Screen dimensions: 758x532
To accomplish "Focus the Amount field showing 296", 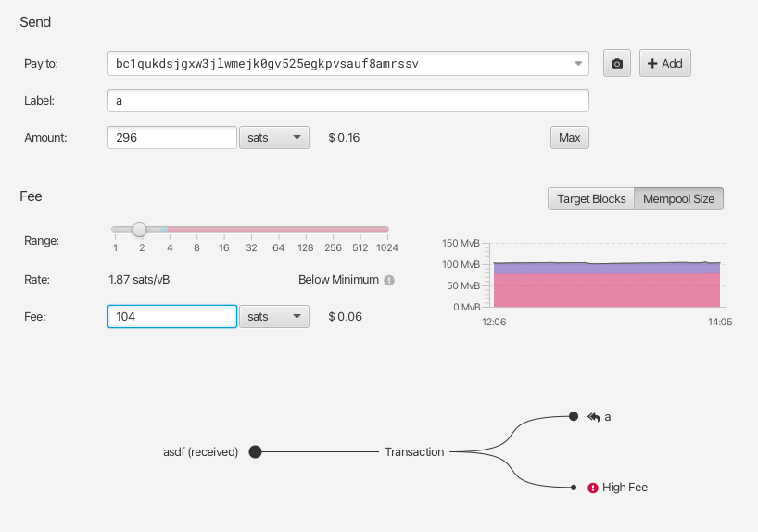I will [x=172, y=138].
